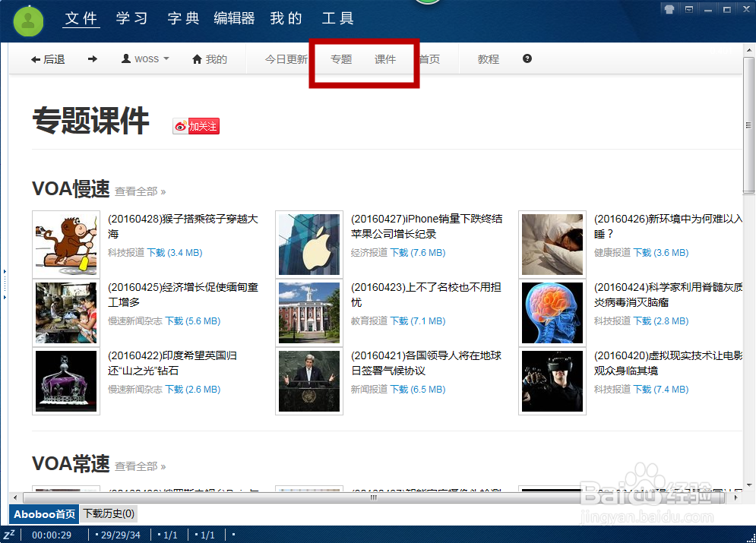Screen dimensions: 756x543
Task: Download the 3.6 MB sleep article
Action: point(660,252)
